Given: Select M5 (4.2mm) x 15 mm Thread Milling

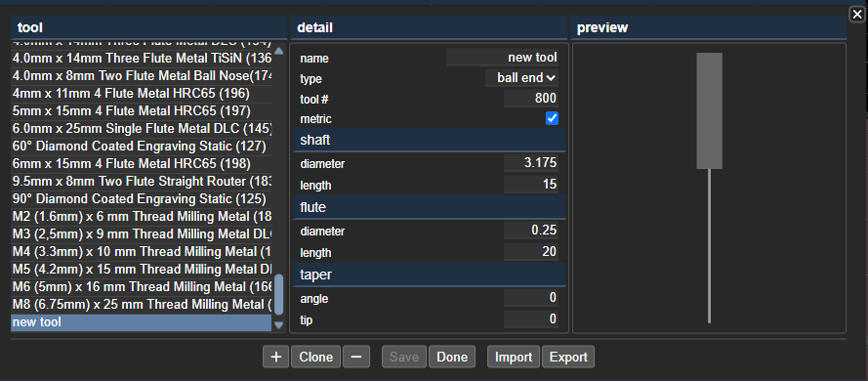Looking at the screenshot, I should (x=142, y=270).
